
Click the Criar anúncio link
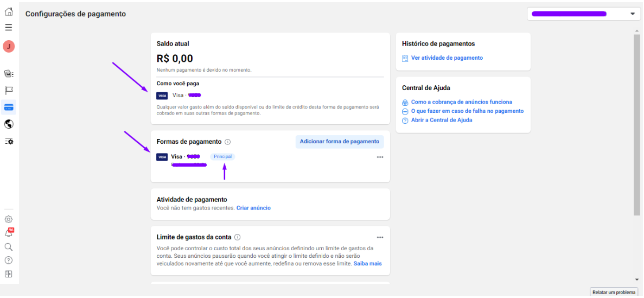(253, 208)
